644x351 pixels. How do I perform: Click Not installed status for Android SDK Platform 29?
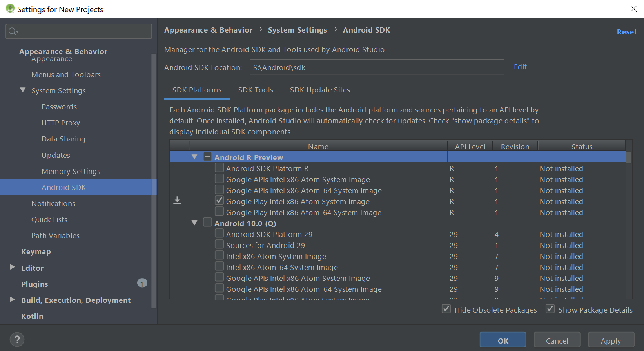coord(561,234)
